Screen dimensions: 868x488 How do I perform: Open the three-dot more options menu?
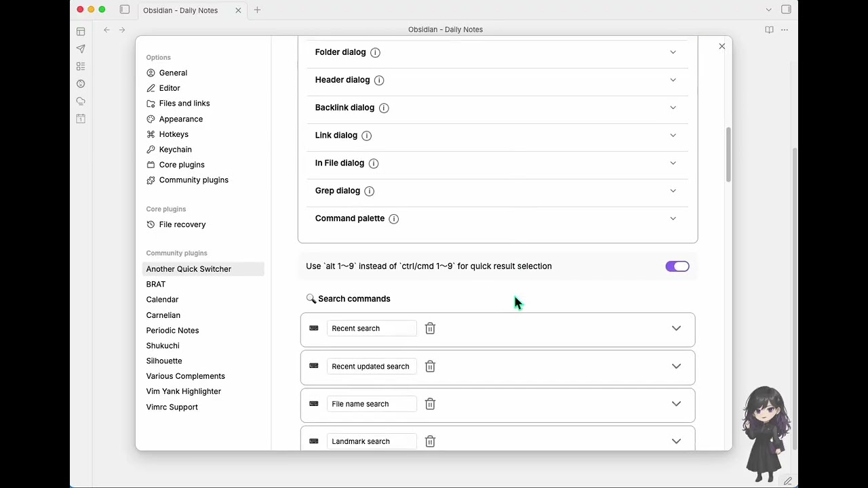pos(785,30)
